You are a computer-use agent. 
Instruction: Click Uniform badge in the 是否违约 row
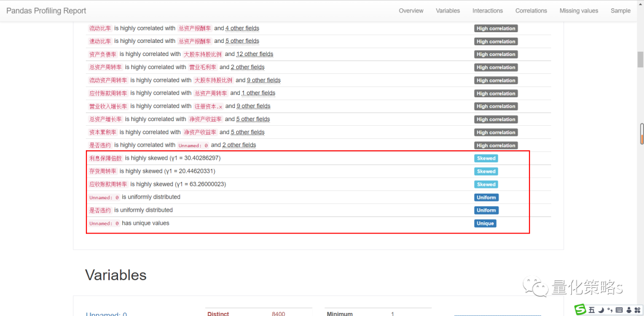[487, 210]
